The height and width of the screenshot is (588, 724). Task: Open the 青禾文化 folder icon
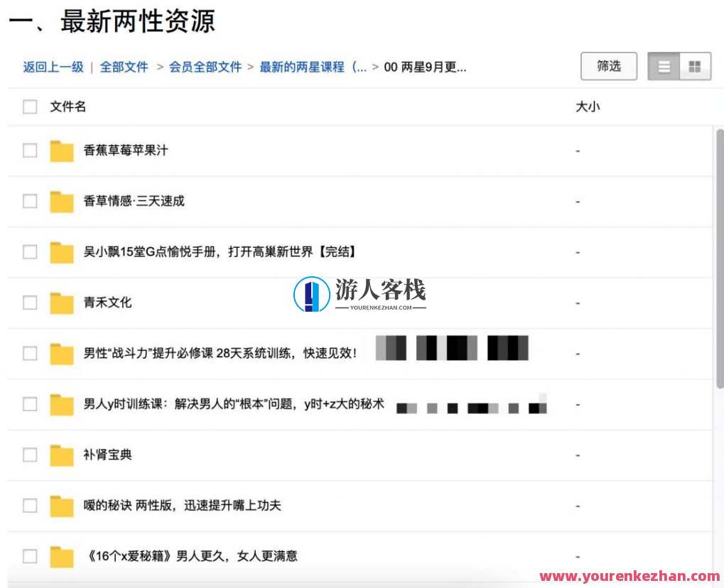point(61,303)
